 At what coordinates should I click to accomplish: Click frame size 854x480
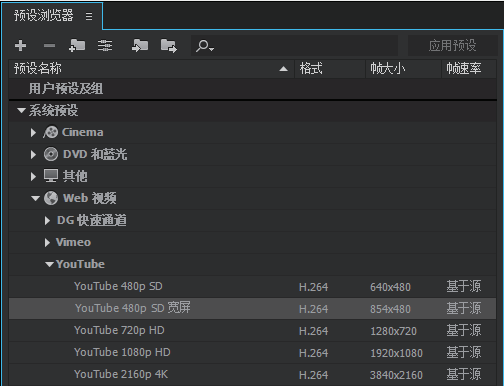[x=390, y=309]
